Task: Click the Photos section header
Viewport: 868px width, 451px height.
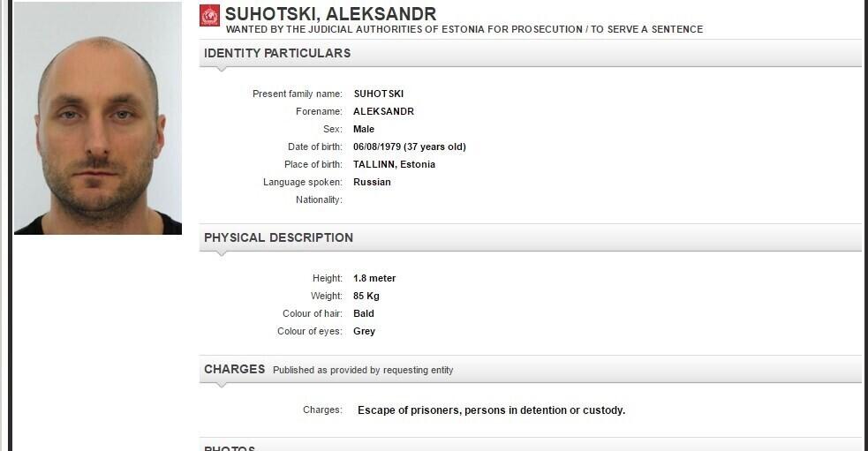Action: 230,447
